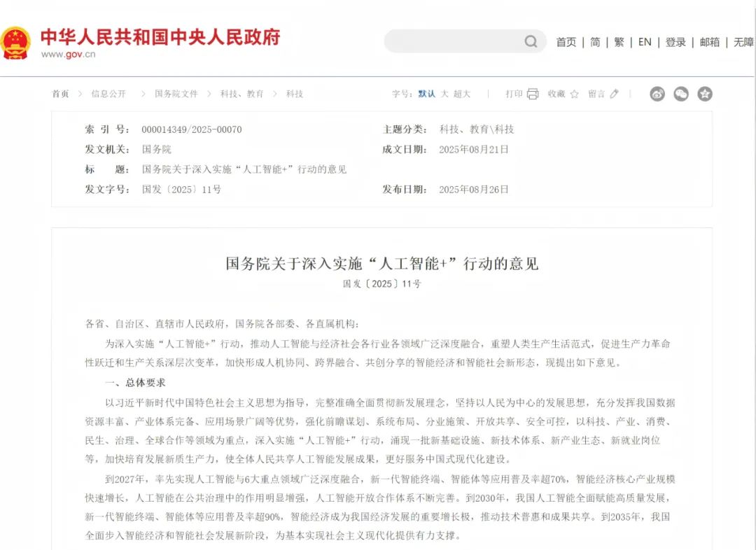Click the QQ Zone share icon
The height and width of the screenshot is (550, 756).
(x=704, y=93)
